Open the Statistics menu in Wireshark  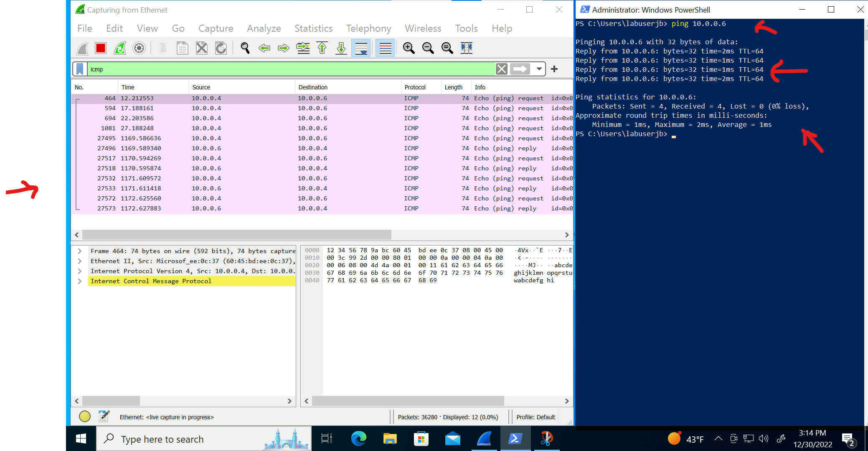tap(313, 28)
